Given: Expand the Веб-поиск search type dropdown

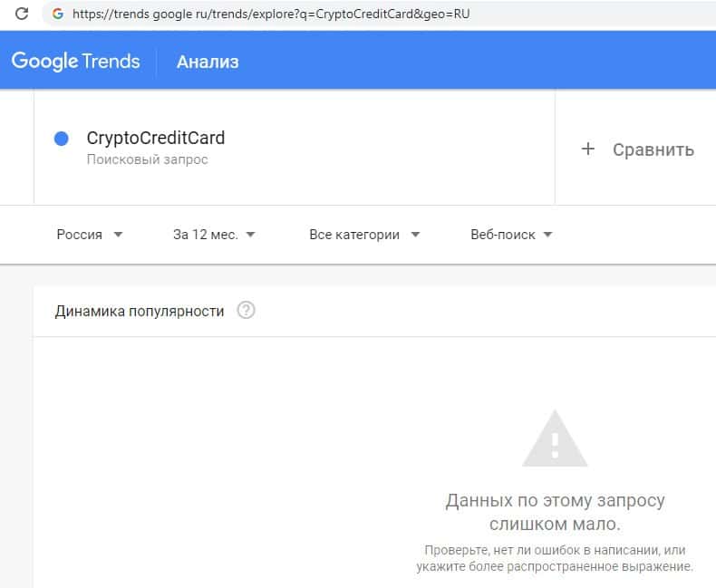Looking at the screenshot, I should (511, 235).
